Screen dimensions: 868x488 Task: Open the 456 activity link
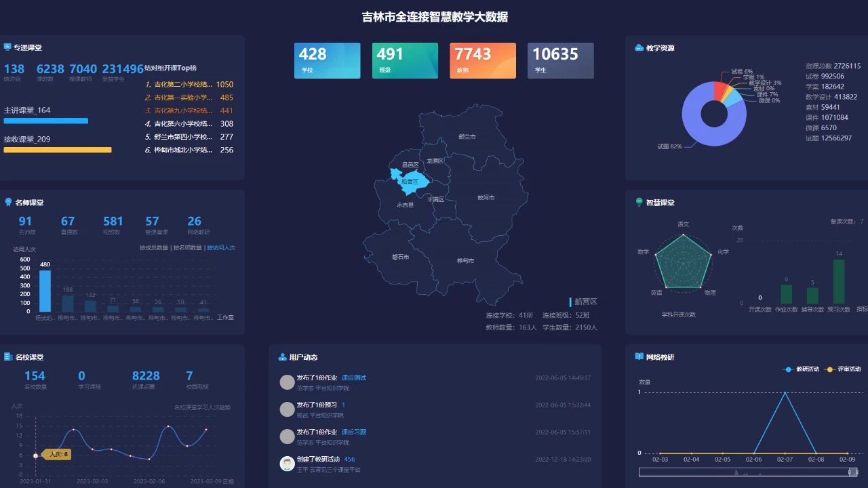click(x=349, y=460)
